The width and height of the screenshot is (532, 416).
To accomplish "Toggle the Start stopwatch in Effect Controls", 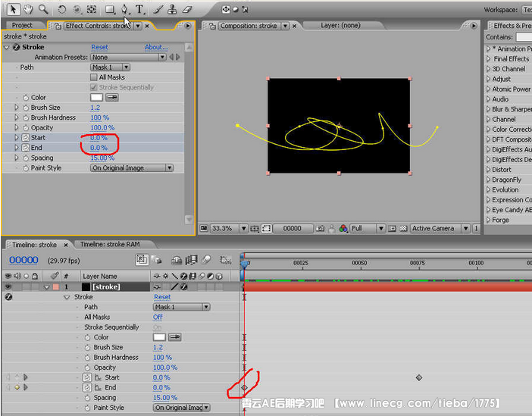I will (26, 138).
